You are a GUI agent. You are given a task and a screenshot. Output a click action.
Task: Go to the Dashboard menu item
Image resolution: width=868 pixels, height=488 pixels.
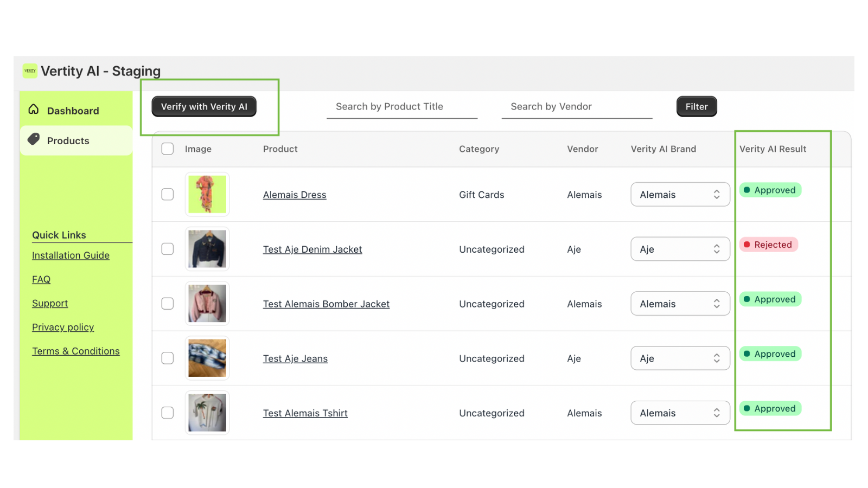[x=73, y=111]
